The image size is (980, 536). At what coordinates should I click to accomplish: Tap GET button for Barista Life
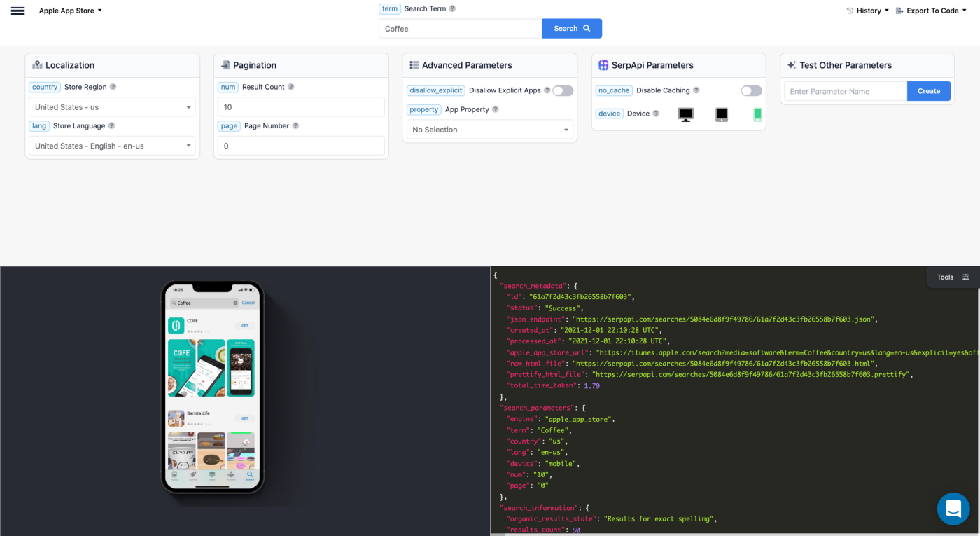tap(245, 418)
